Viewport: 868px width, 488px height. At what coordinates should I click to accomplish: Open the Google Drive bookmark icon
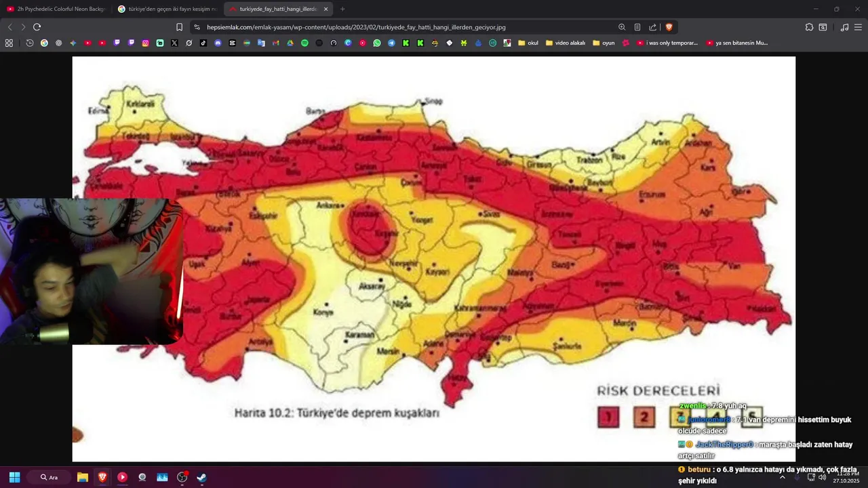click(x=290, y=43)
